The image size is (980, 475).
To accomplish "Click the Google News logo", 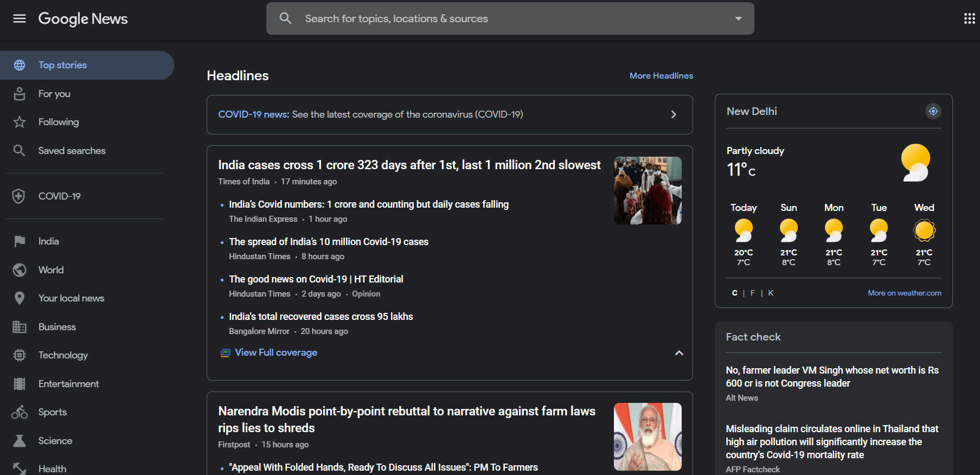I will (83, 19).
